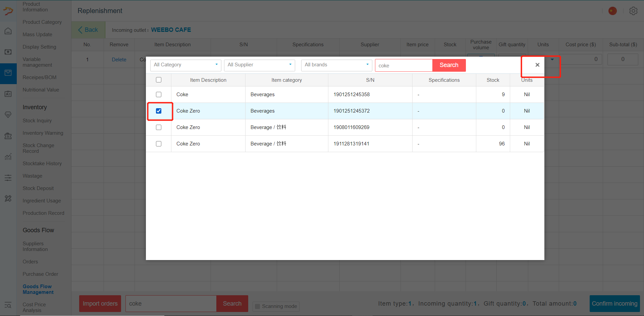Click Confirm incoming button
The image size is (644, 316).
pos(614,304)
